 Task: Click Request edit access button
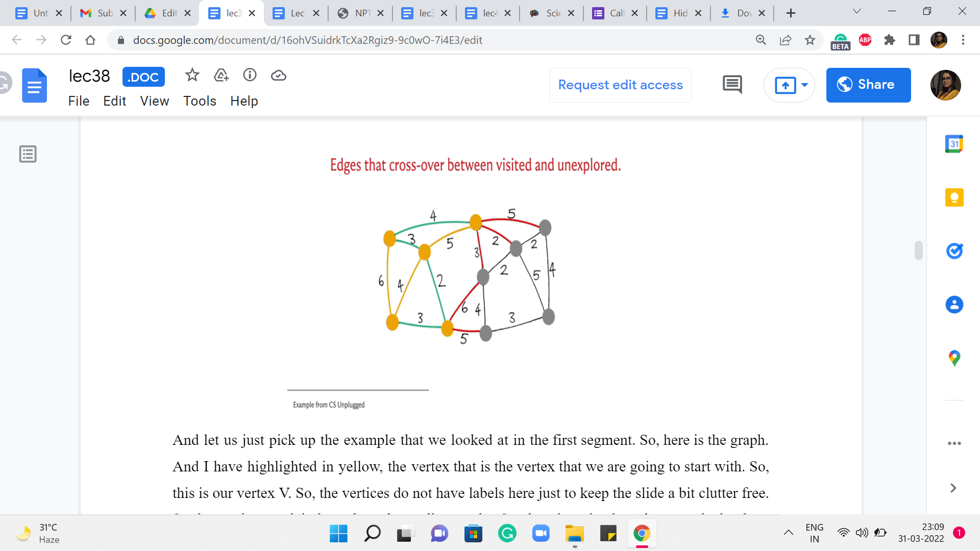pos(620,85)
